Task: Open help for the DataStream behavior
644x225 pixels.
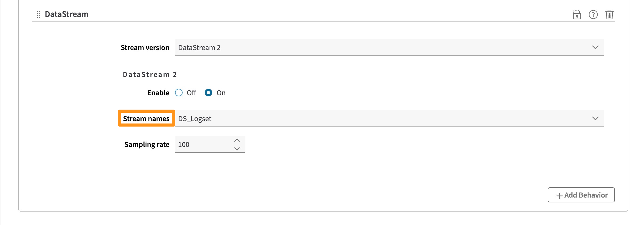Action: point(593,15)
